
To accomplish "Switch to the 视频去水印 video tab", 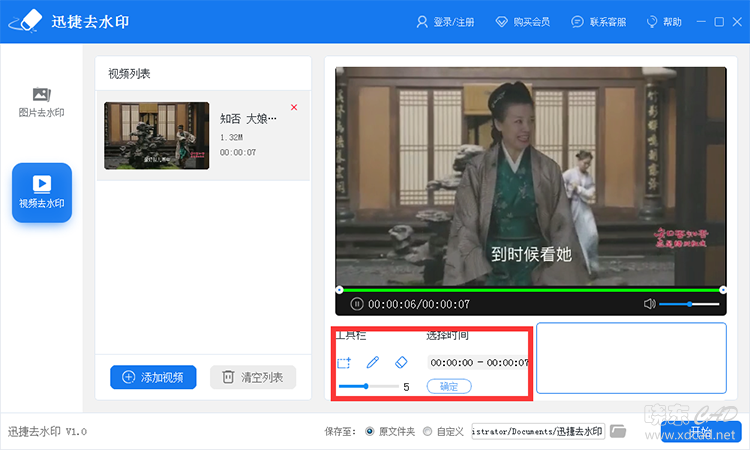I will pos(42,193).
